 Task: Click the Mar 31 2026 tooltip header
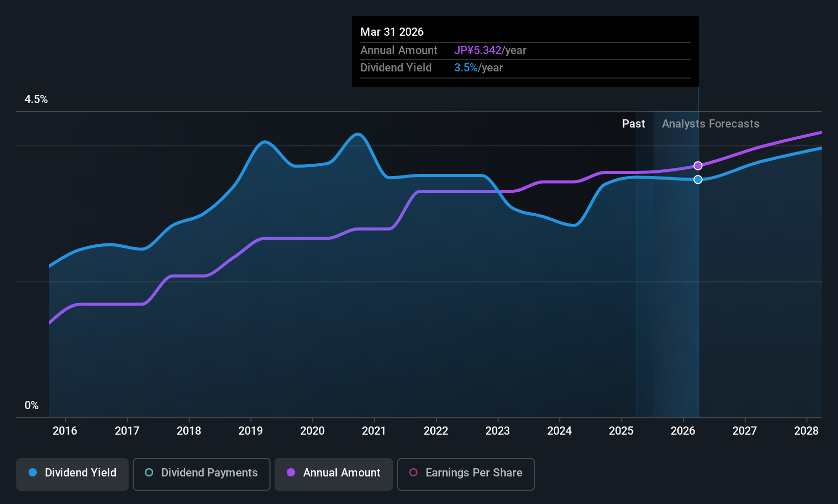pos(392,32)
